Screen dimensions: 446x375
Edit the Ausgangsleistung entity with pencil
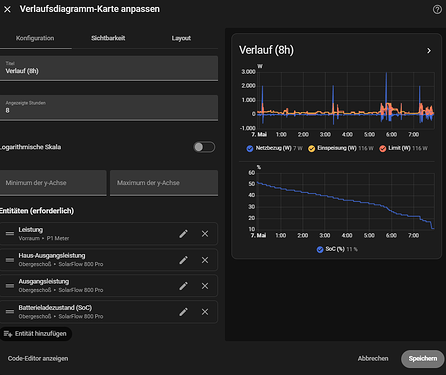[x=183, y=286]
